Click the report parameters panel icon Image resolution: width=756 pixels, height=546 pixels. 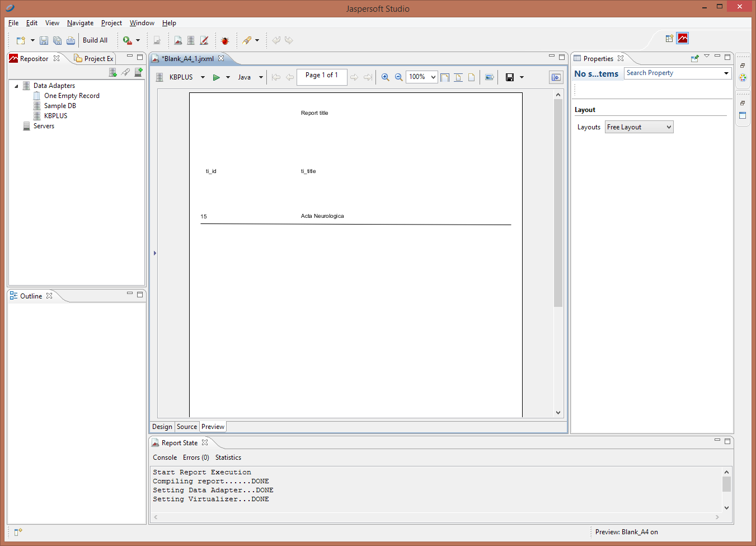490,77
